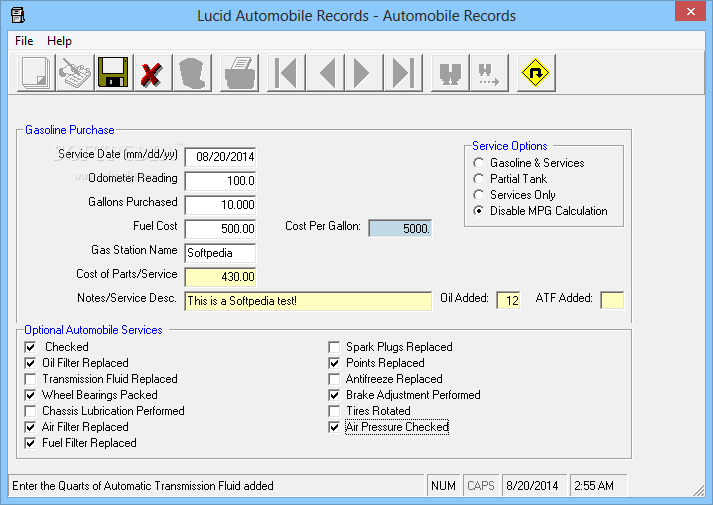Go to the first record
The width and height of the screenshot is (713, 505).
pos(286,73)
